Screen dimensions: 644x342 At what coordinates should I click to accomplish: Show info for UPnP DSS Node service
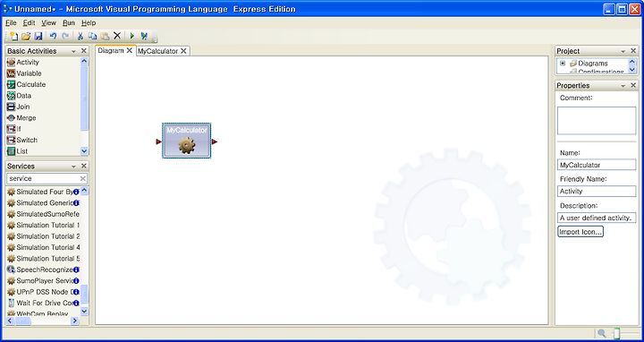click(76, 292)
